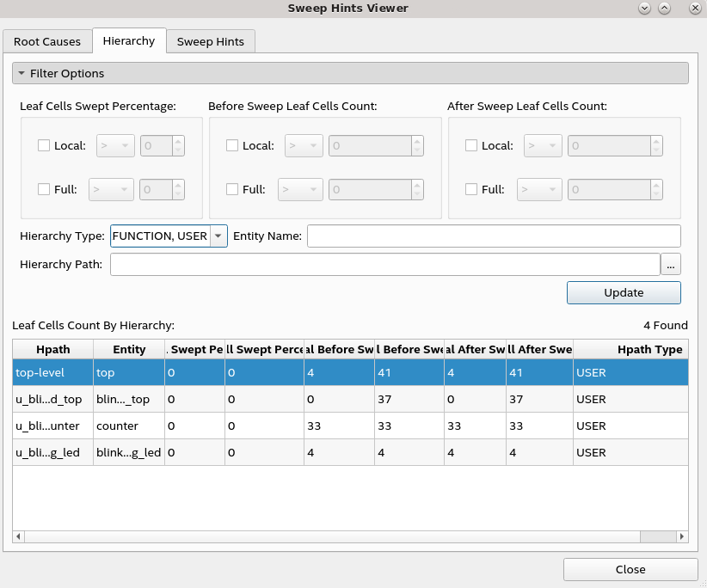This screenshot has height=588, width=707.
Task: Switch to the Sweep Hints tab
Action: tap(211, 41)
